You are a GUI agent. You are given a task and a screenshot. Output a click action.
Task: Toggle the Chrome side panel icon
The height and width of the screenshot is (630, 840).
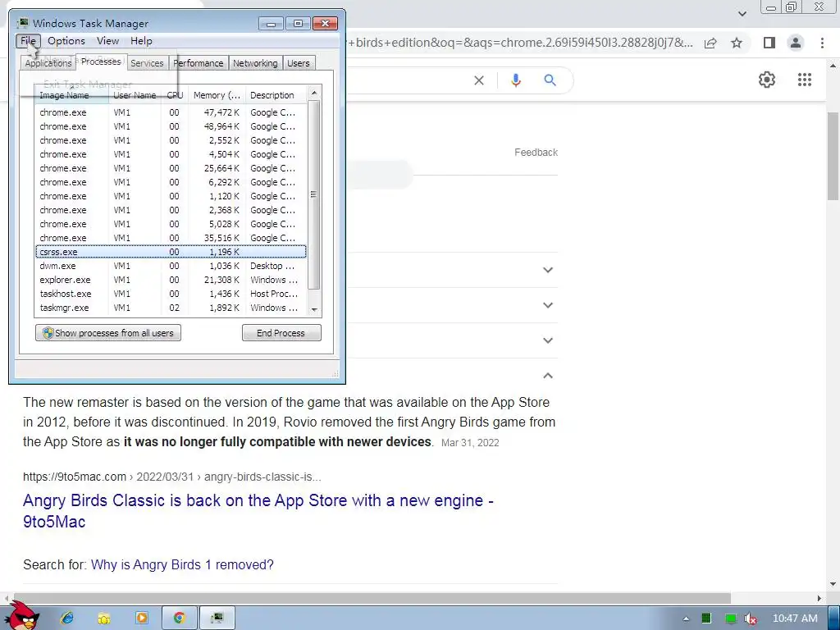(x=769, y=43)
